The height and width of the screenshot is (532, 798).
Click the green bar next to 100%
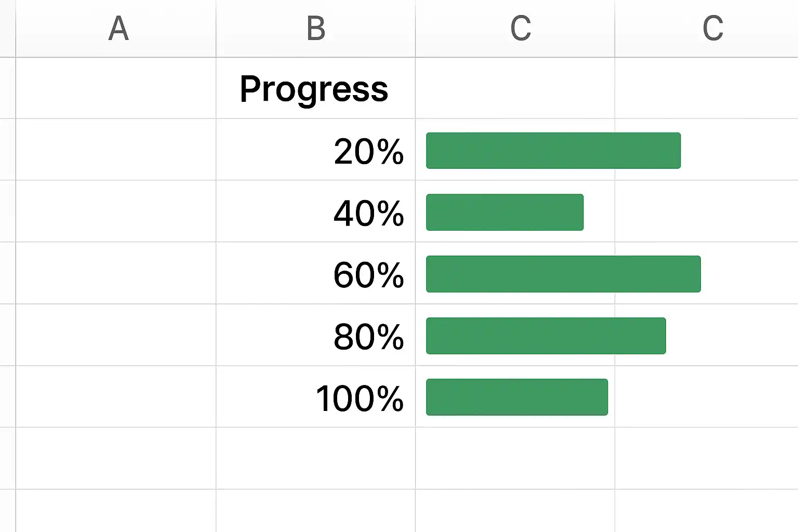[516, 397]
